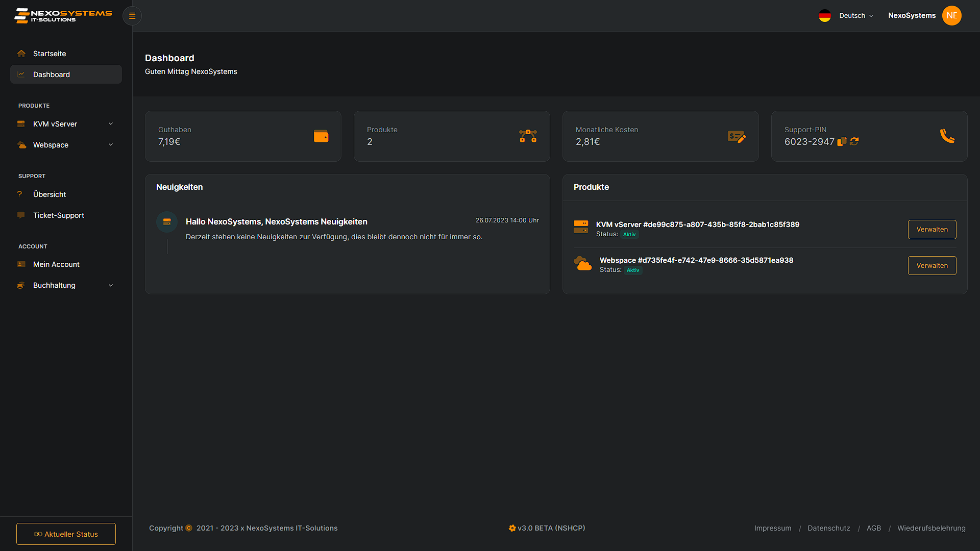The height and width of the screenshot is (551, 980).
Task: Open the Datenschutz footer link
Action: point(829,528)
